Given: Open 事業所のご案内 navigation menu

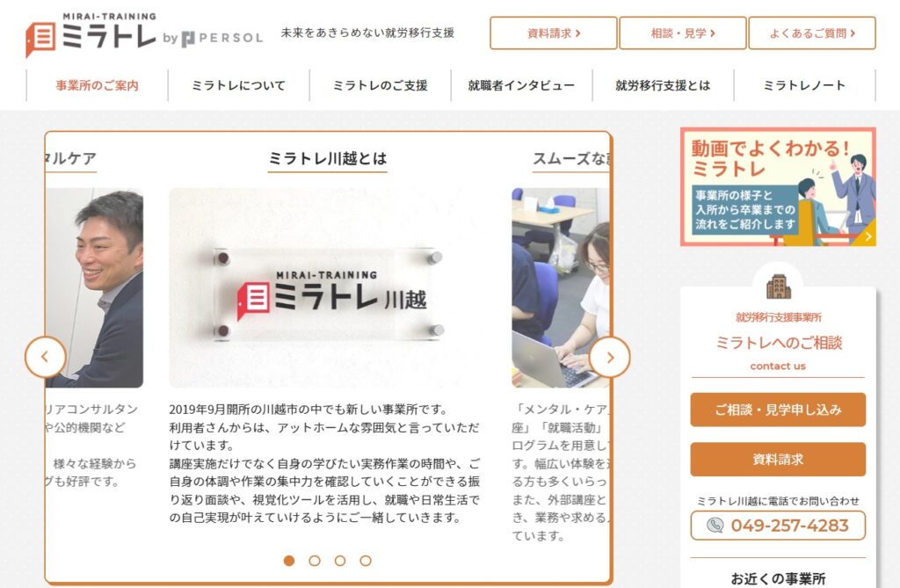Looking at the screenshot, I should click(97, 85).
